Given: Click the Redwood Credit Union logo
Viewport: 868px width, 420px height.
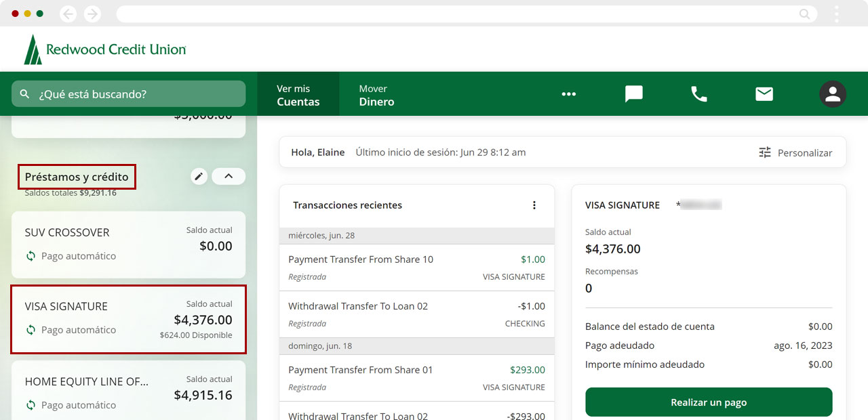Looking at the screenshot, I should [105, 49].
